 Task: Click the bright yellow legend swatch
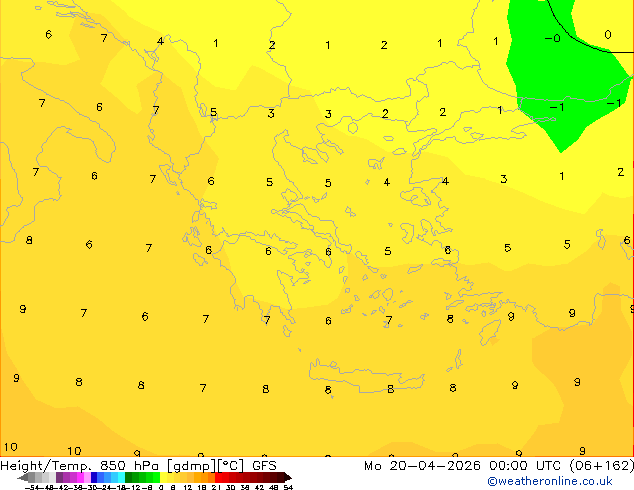163,477
